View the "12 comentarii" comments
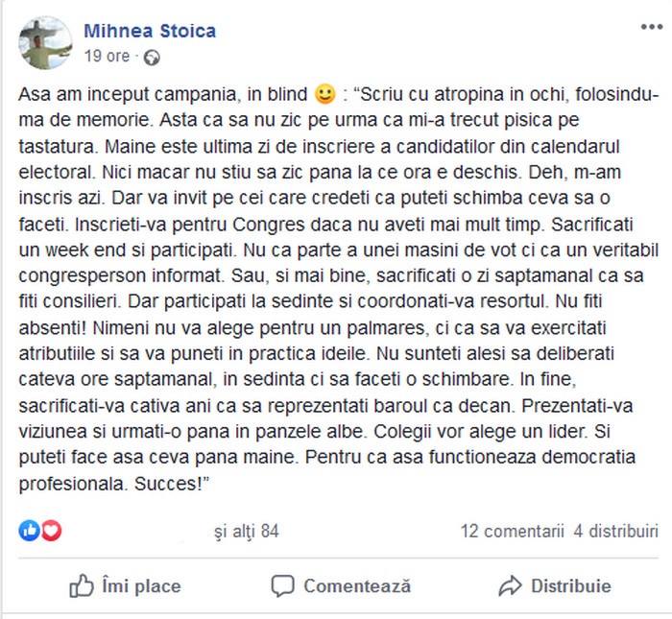 [512, 531]
